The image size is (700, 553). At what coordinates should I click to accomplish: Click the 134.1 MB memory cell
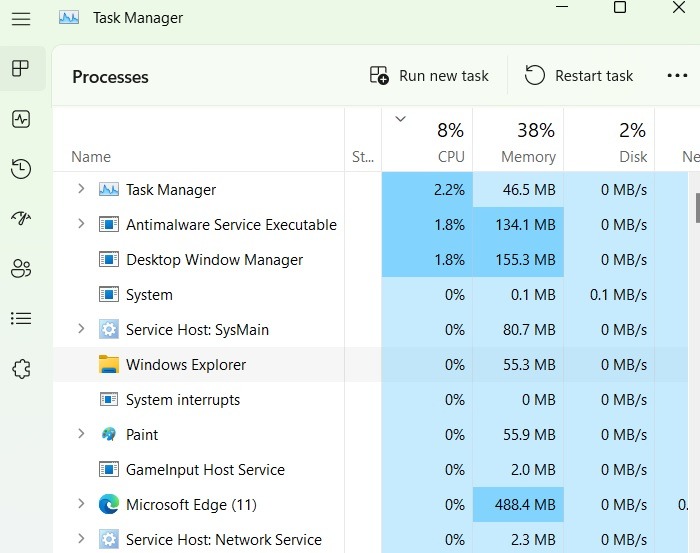(518, 224)
